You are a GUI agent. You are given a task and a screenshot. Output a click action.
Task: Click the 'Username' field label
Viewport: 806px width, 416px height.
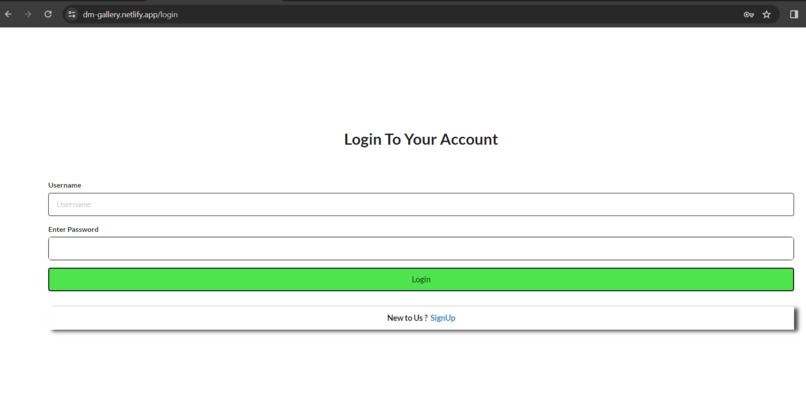click(65, 185)
